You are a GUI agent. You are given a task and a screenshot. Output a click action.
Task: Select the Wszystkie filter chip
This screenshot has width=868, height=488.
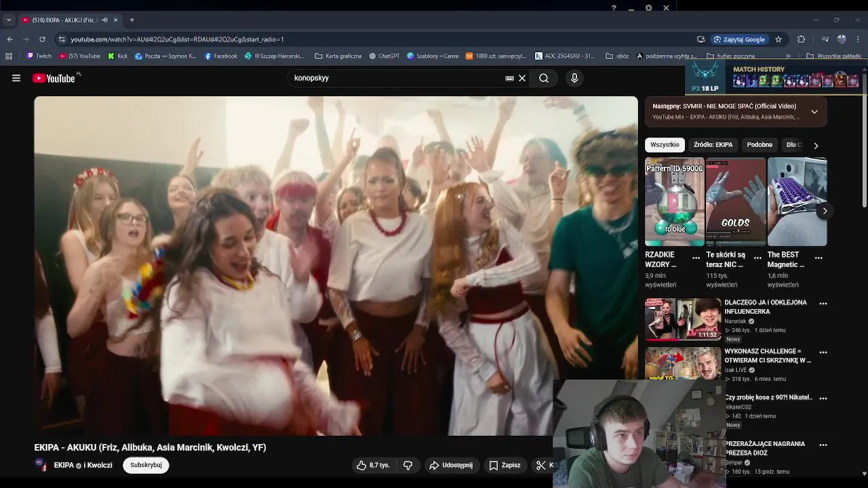665,144
